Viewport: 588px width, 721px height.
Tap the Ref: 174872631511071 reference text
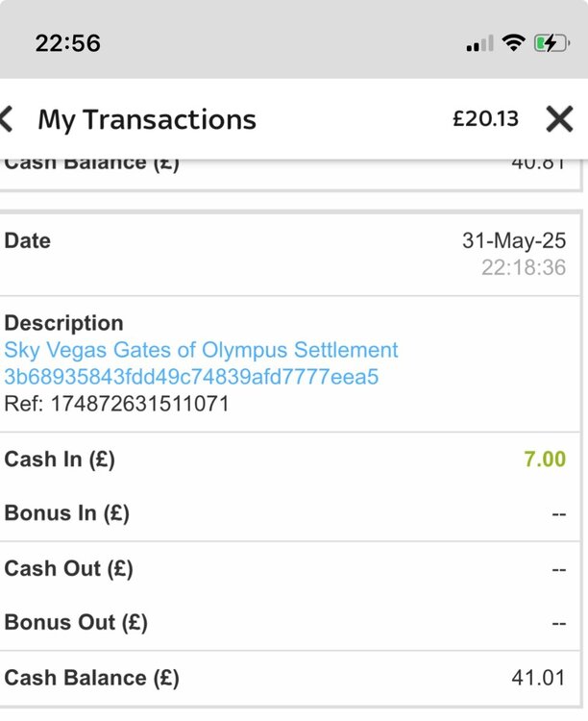tap(116, 404)
